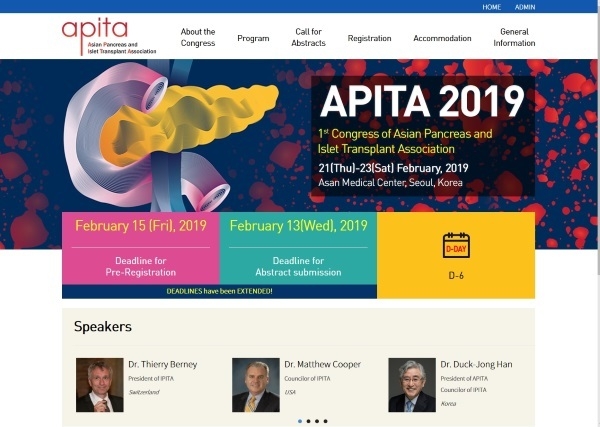
Task: Open the Registration menu
Action: (369, 38)
